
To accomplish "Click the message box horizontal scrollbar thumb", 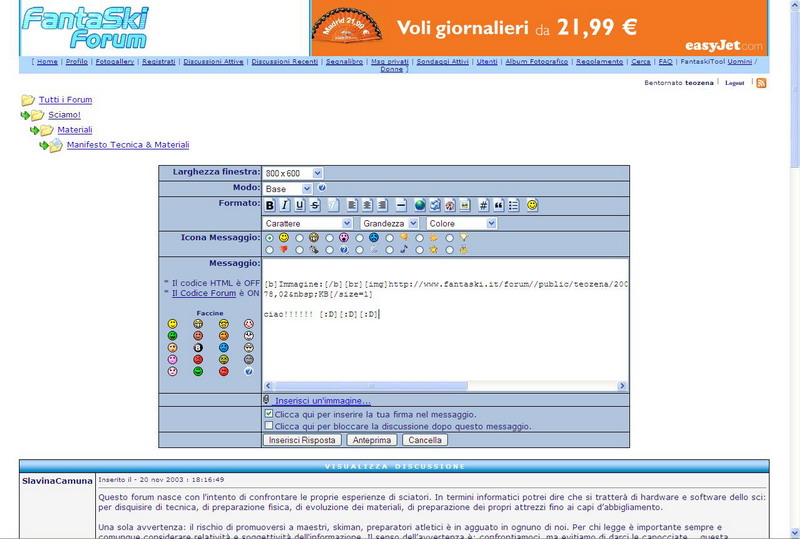I will tap(370, 386).
